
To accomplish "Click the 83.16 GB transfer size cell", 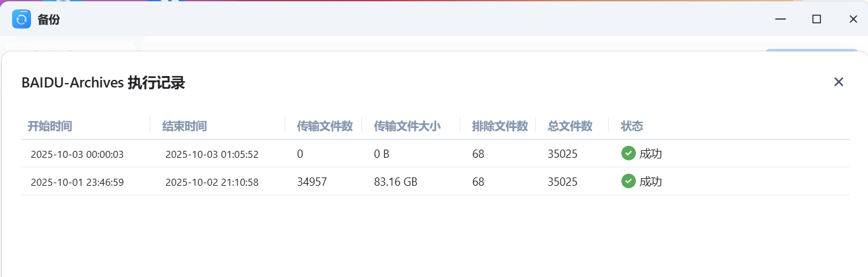I will (x=396, y=182).
